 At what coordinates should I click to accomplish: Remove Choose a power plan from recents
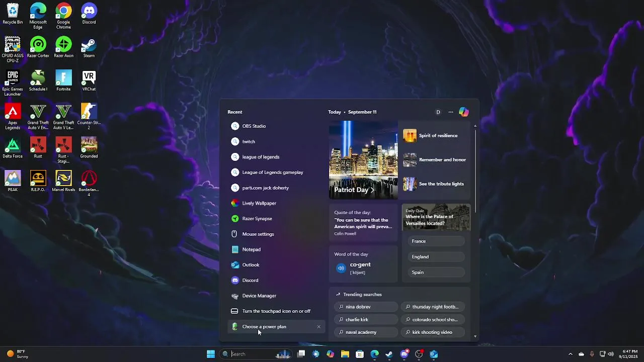[x=318, y=327]
